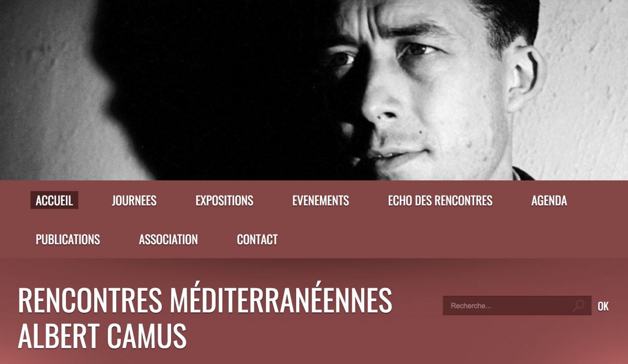Click the ALBERT CAMUS heading line

tap(102, 336)
